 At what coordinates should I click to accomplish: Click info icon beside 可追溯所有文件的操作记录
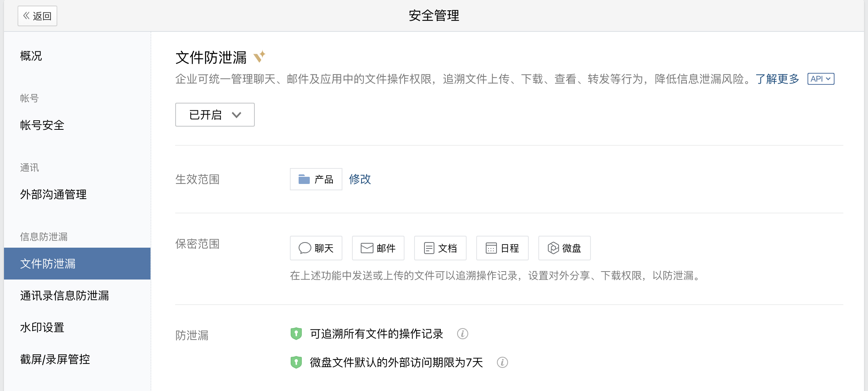[462, 334]
